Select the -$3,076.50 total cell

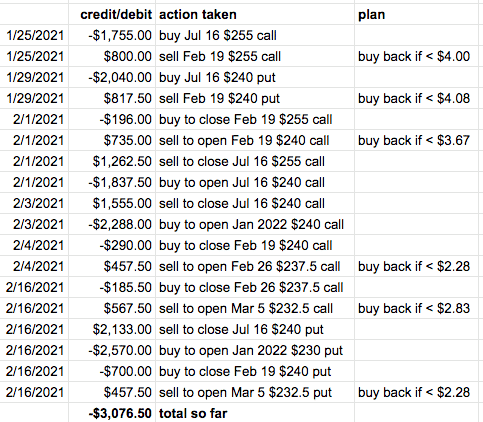click(x=112, y=413)
